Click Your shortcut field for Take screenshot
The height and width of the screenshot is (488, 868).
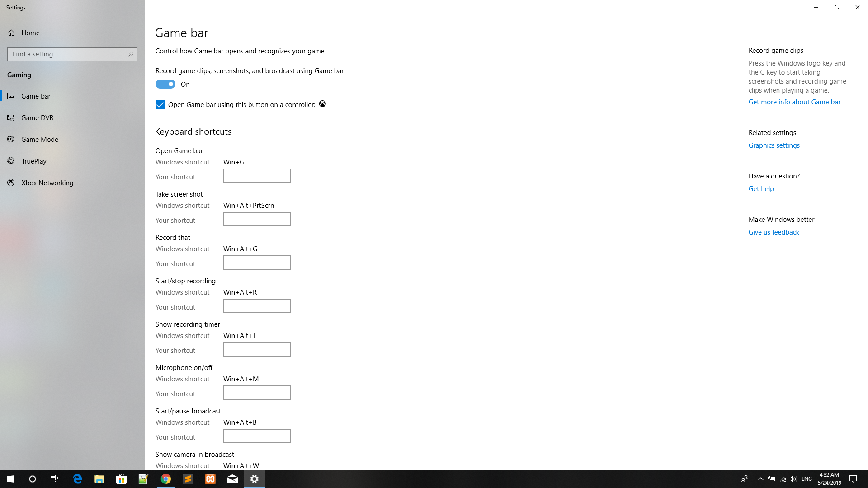click(x=257, y=220)
